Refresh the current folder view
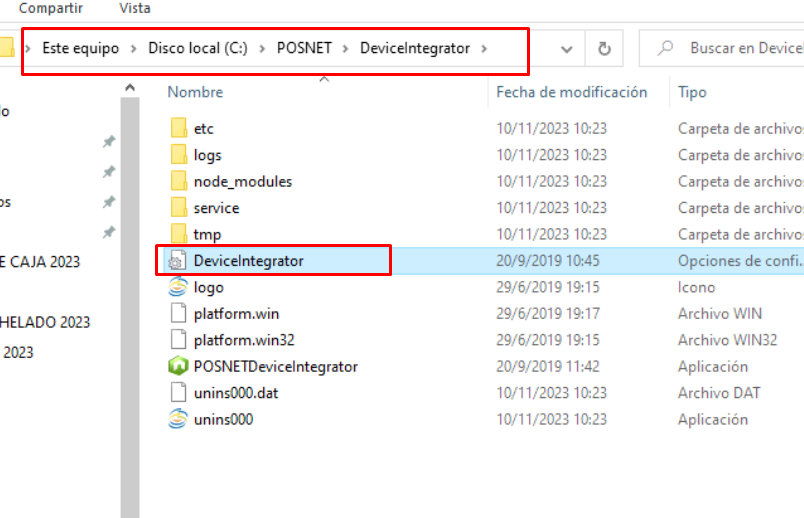 (605, 49)
